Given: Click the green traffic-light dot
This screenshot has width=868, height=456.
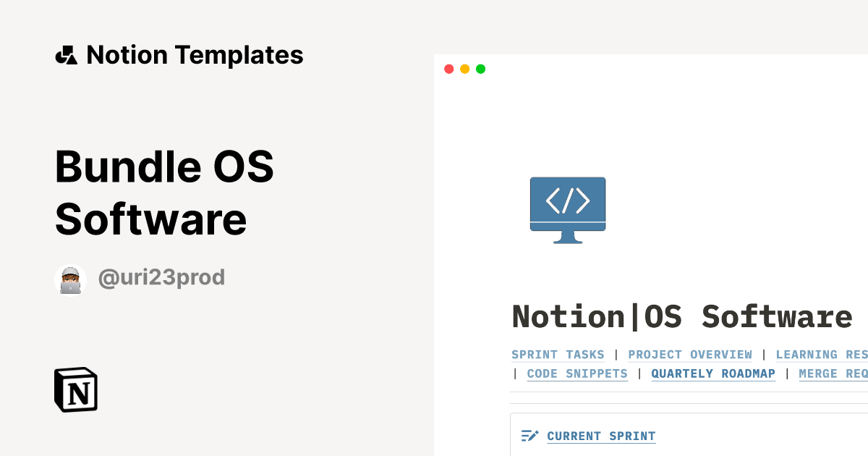Looking at the screenshot, I should [480, 69].
